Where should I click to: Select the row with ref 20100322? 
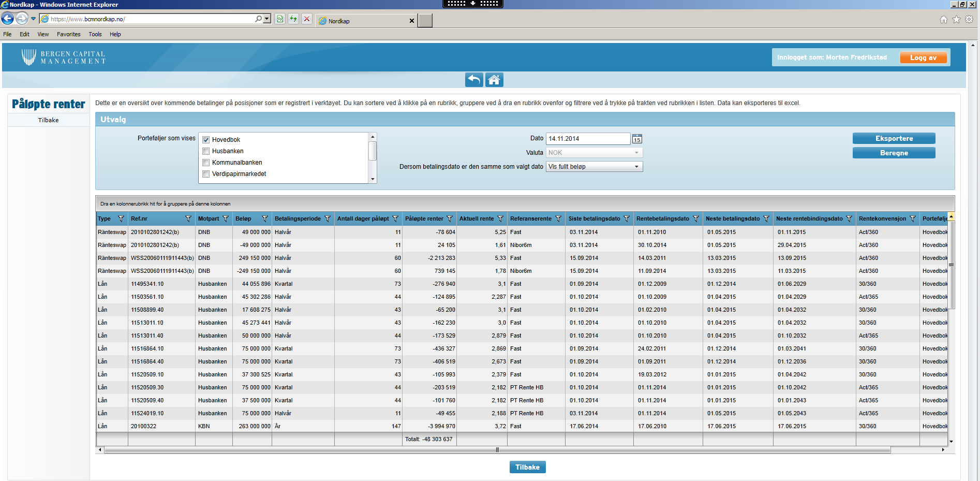tap(522, 426)
